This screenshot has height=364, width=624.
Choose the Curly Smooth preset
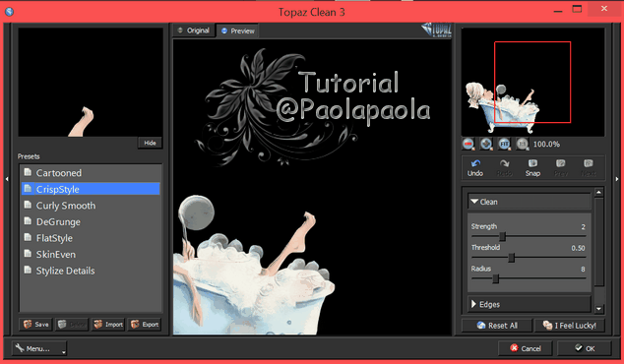(x=91, y=206)
